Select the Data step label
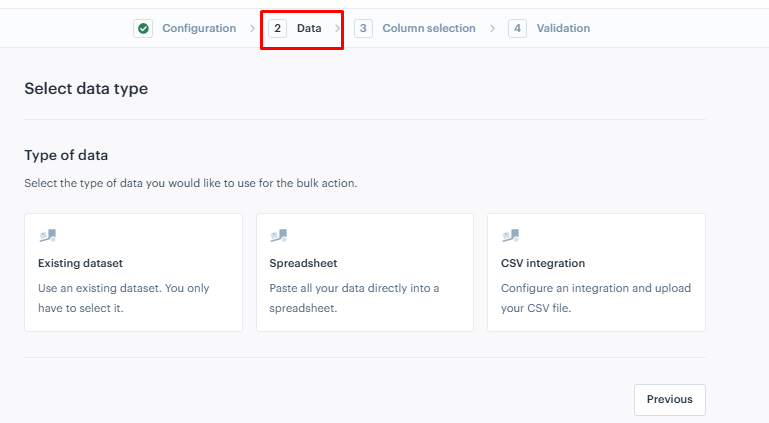The image size is (769, 423). 309,28
